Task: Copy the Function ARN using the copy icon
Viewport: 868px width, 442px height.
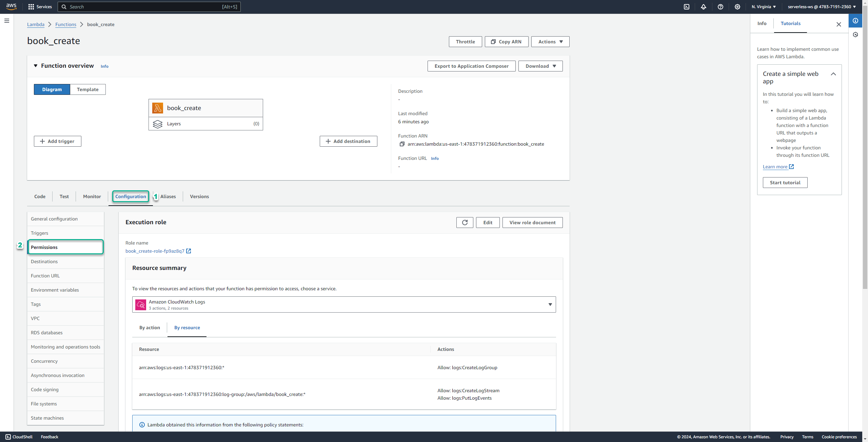Action: coord(402,144)
